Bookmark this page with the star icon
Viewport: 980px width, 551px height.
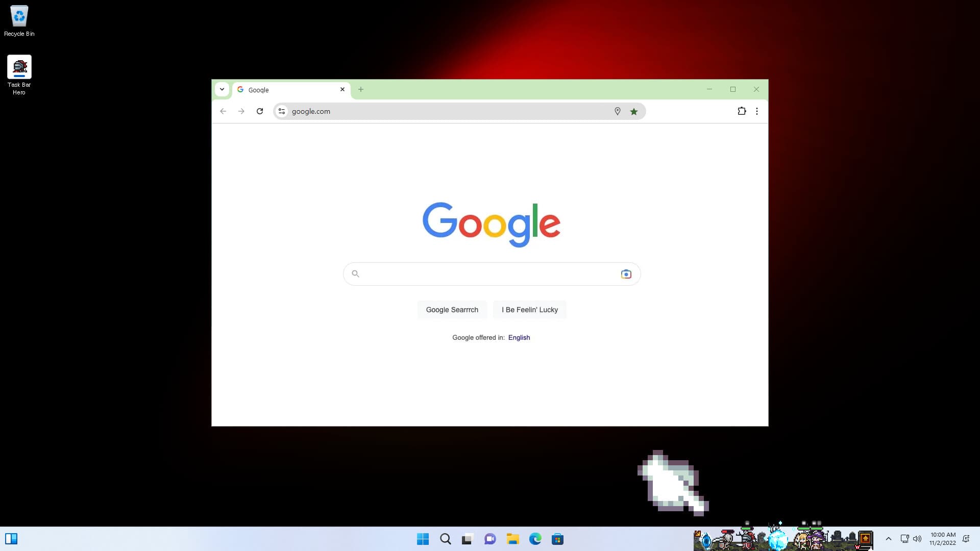[x=634, y=111]
